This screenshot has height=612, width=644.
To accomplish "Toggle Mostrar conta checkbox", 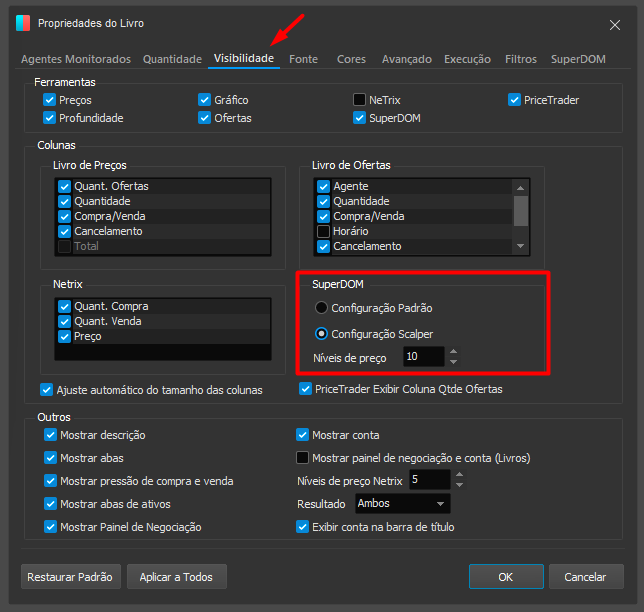I will click(302, 435).
